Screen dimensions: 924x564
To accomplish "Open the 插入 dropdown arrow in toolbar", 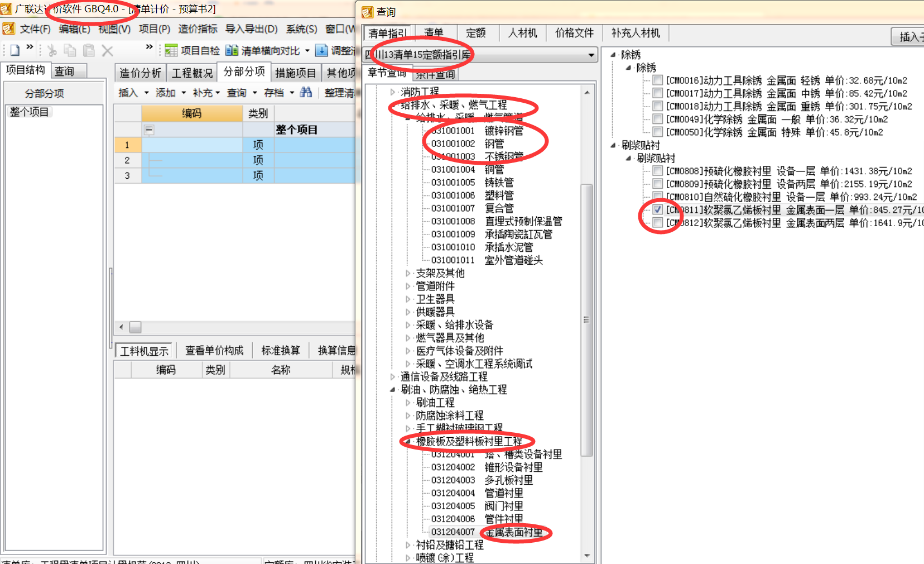I will pos(147,93).
